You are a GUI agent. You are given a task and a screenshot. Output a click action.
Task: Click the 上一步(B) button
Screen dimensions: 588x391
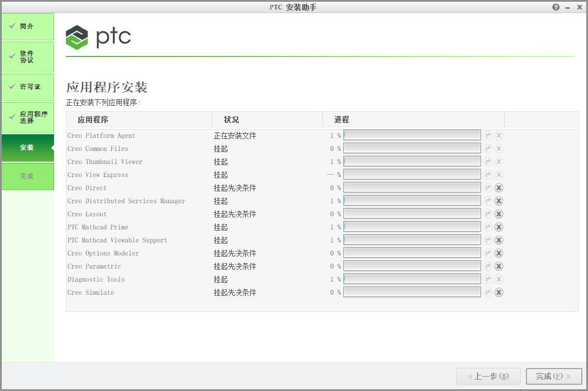click(x=488, y=376)
